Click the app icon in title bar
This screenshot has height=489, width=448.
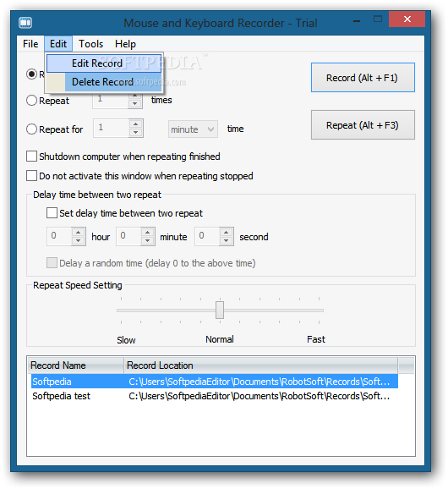[25, 23]
